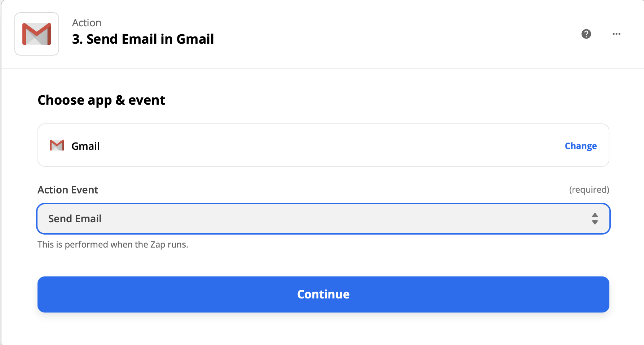Click the 'Action Event' field label
This screenshot has height=345, width=644.
point(68,190)
